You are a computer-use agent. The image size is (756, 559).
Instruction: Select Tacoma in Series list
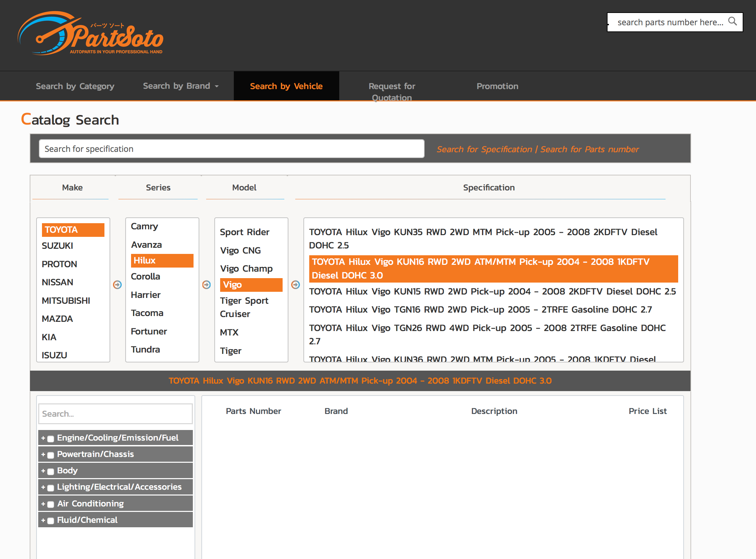pyautogui.click(x=147, y=313)
